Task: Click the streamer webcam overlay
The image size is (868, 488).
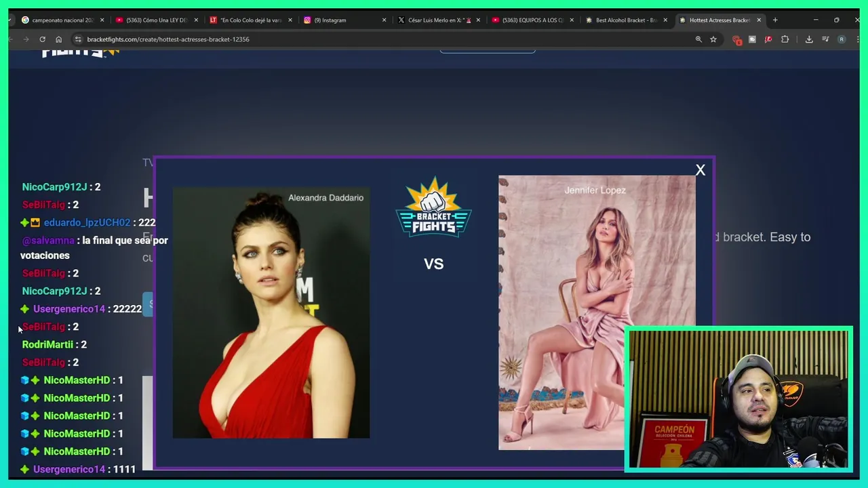Action: pos(738,399)
